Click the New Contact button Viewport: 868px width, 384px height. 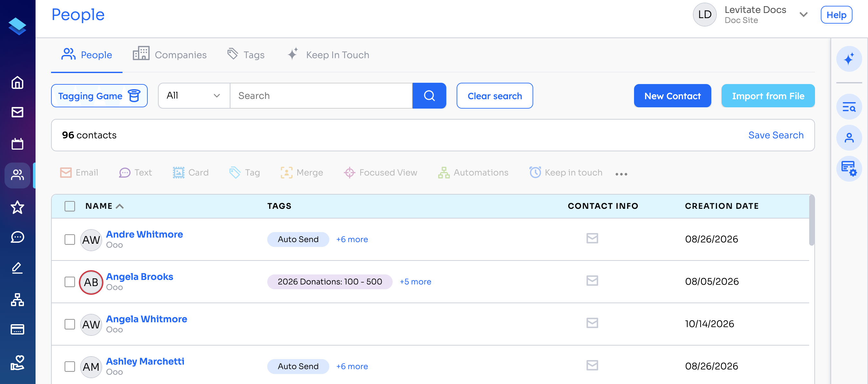tap(672, 96)
